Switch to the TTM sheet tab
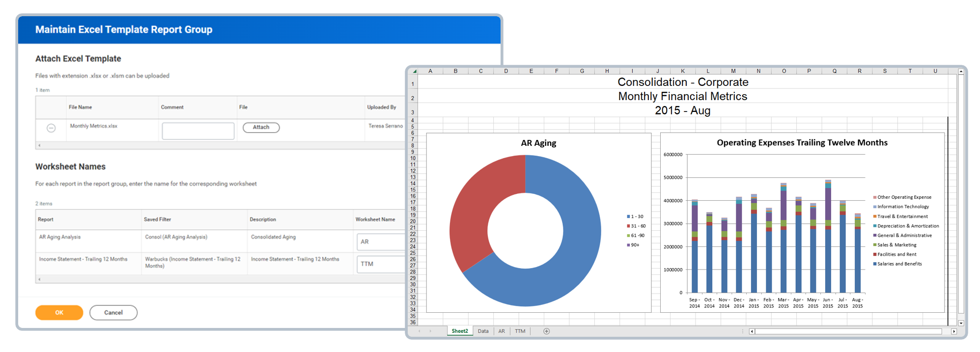The width and height of the screenshot is (980, 352). pos(520,331)
